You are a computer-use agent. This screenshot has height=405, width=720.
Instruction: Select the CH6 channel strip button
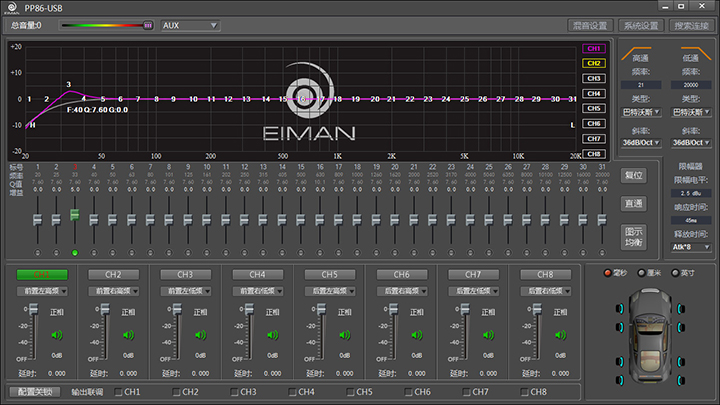click(x=402, y=275)
